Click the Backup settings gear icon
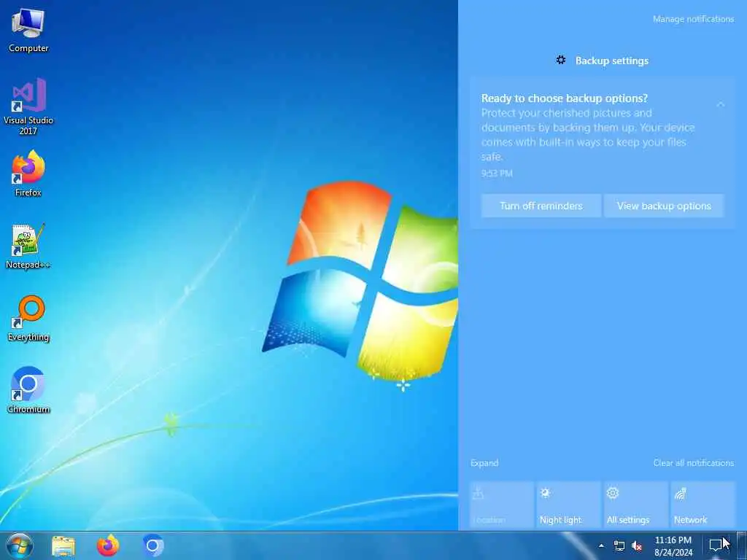The image size is (747, 560). coord(561,60)
